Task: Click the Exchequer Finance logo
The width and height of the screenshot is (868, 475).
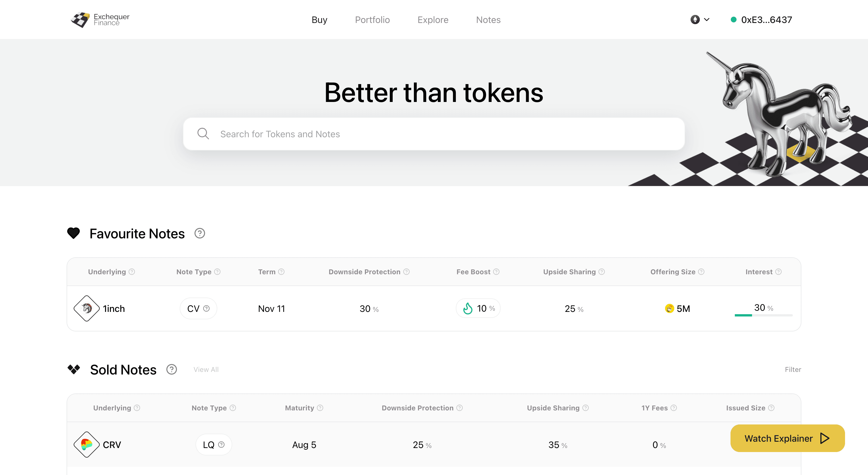Action: tap(100, 20)
